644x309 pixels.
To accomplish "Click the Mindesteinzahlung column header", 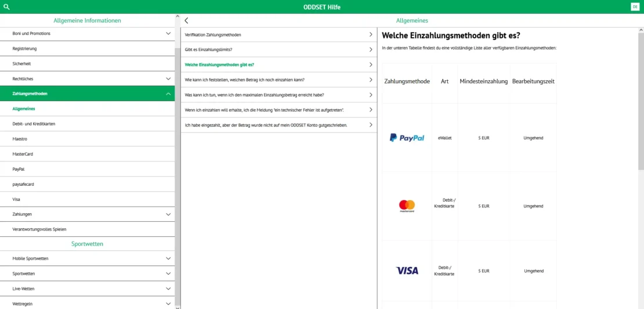I will (484, 81).
